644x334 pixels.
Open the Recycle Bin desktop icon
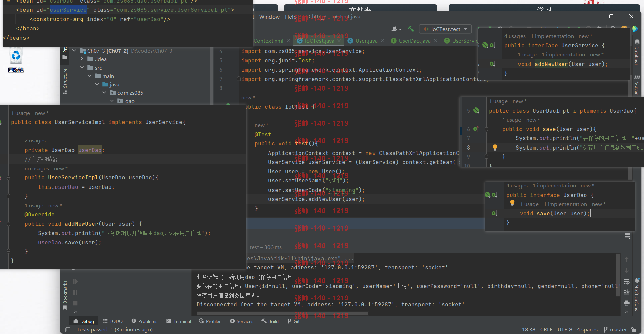[16, 60]
